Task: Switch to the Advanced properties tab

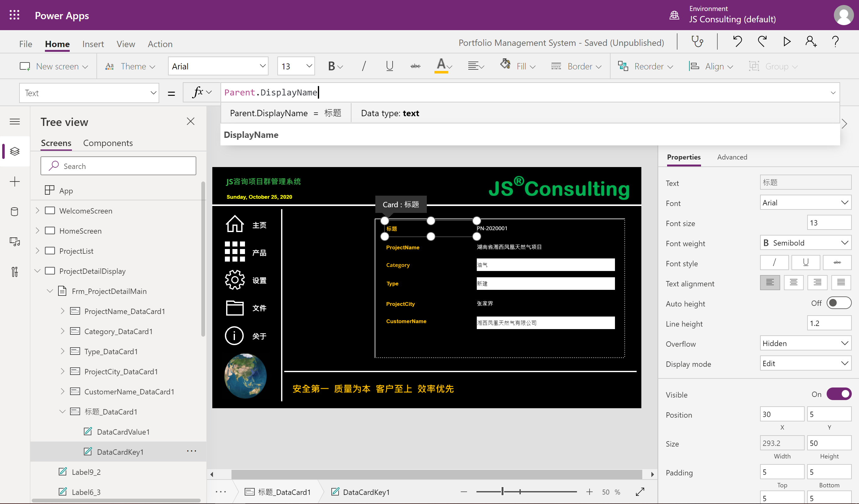Action: (x=732, y=157)
